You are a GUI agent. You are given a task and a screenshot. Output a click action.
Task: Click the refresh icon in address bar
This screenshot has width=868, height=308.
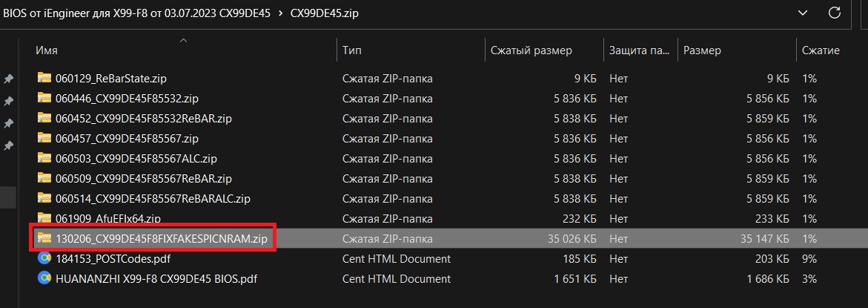pyautogui.click(x=835, y=13)
